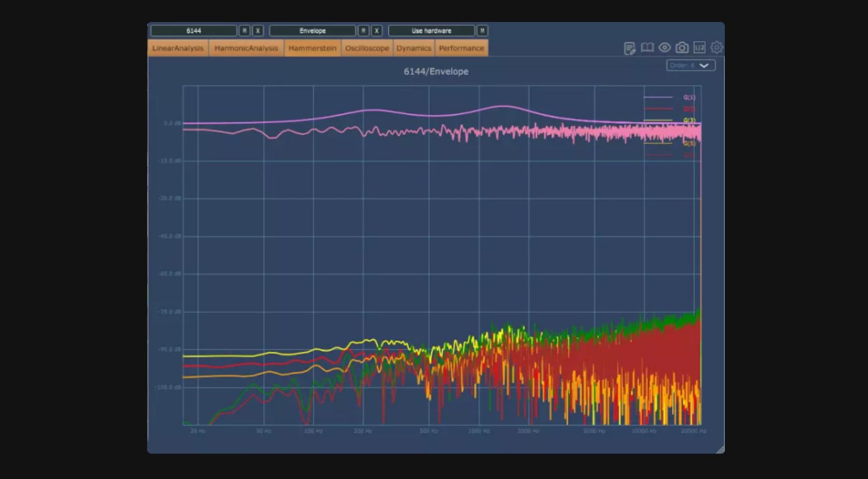Screen dimensions: 868x479
Task: Click the window resize grip corner
Action: click(720, 449)
